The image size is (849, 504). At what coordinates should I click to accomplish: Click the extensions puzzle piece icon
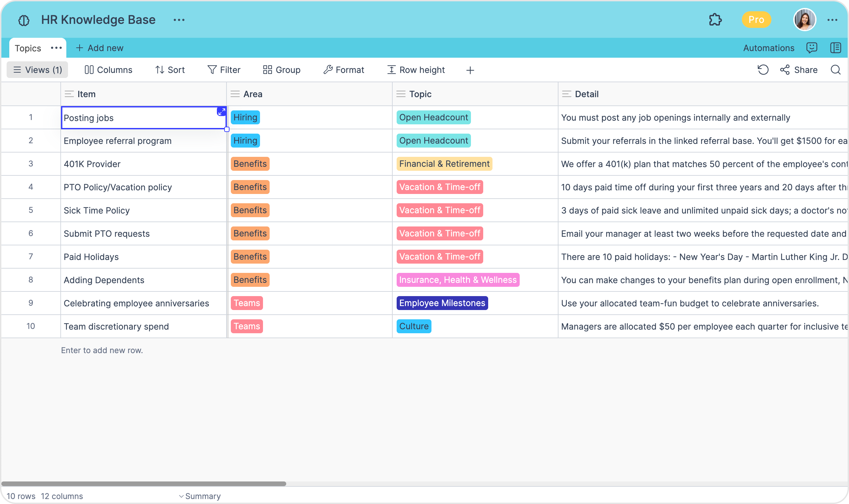(715, 20)
